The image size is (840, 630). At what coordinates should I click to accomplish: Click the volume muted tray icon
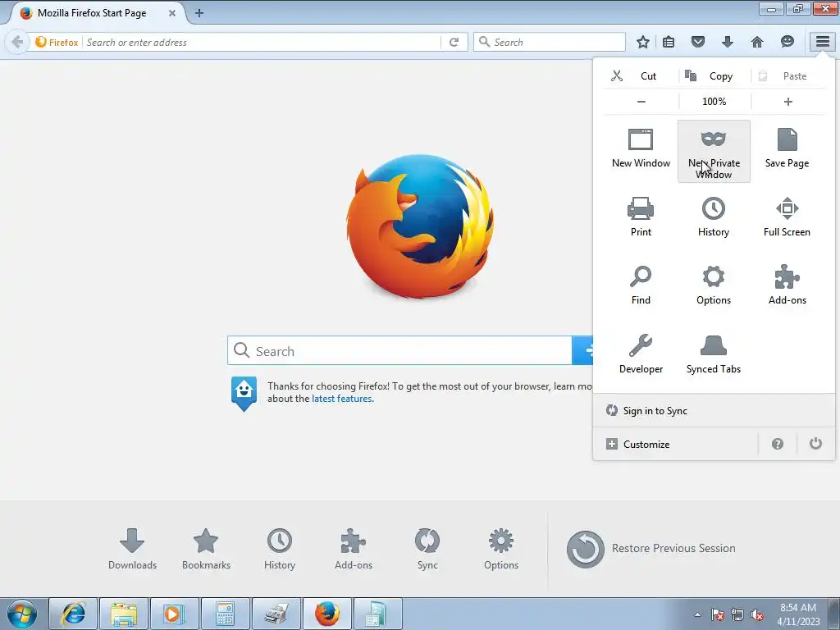point(757,615)
